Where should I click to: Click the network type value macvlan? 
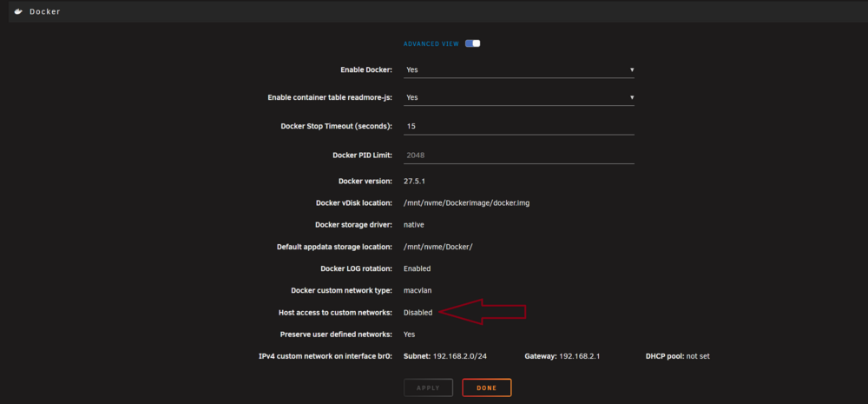tap(418, 290)
